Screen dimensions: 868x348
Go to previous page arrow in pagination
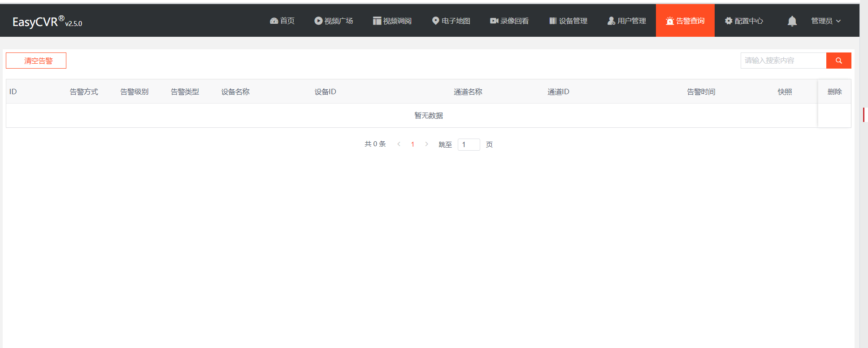(x=399, y=144)
